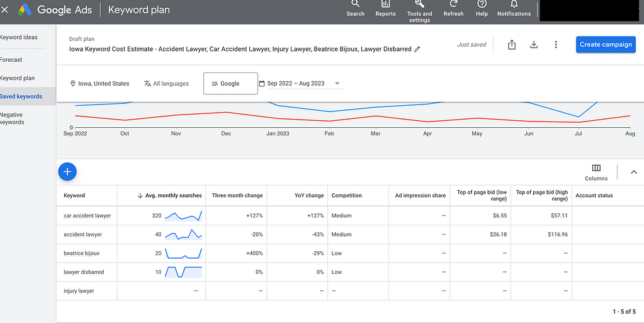Change the All languages setting
Image resolution: width=644 pixels, height=323 pixels.
166,83
